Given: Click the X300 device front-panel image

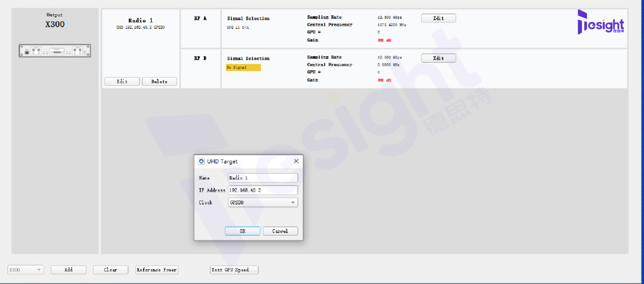Looking at the screenshot, I should pos(55,51).
